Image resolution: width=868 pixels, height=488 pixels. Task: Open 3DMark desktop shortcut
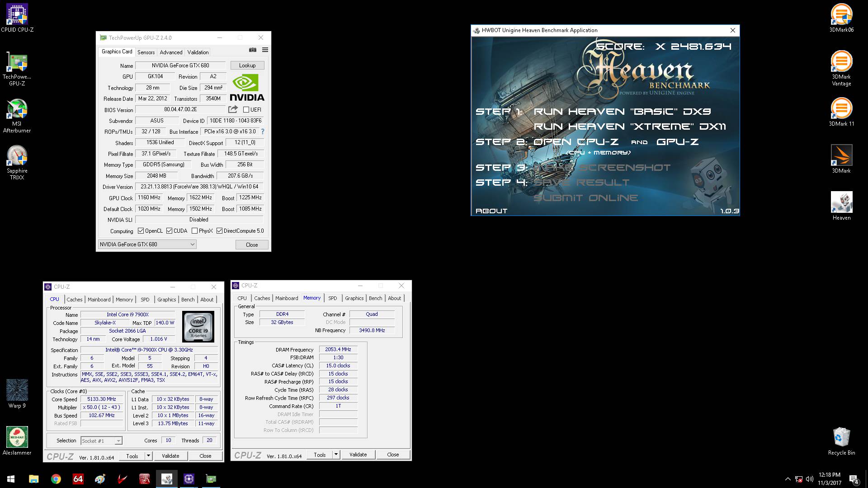click(841, 159)
